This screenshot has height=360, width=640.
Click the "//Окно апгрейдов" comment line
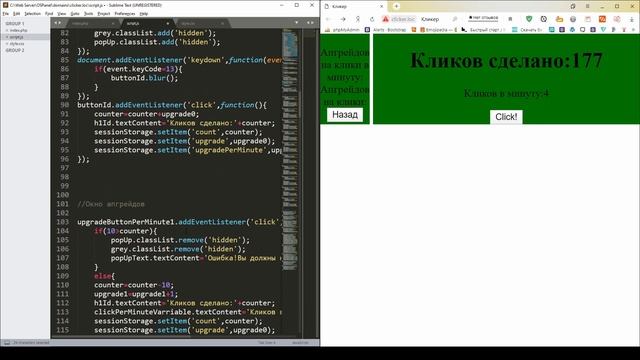[x=111, y=204]
